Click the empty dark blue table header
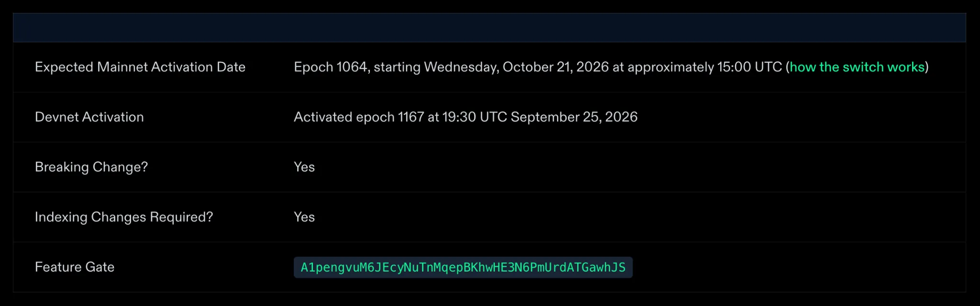The image size is (980, 306). point(490,28)
